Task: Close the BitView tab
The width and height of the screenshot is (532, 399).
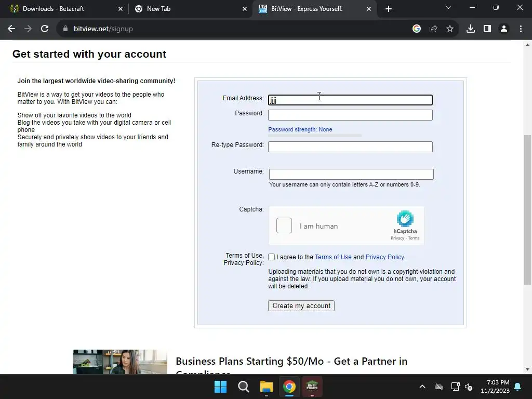Action: click(369, 9)
